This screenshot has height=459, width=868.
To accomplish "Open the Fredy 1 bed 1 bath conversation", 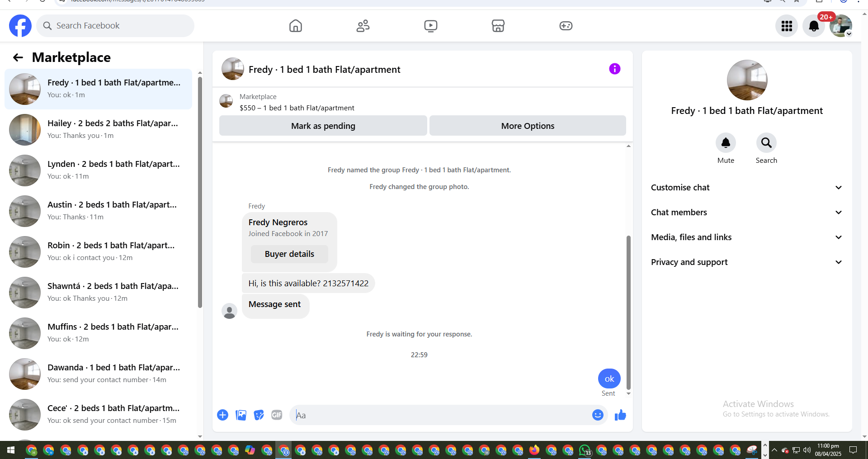I will [98, 89].
